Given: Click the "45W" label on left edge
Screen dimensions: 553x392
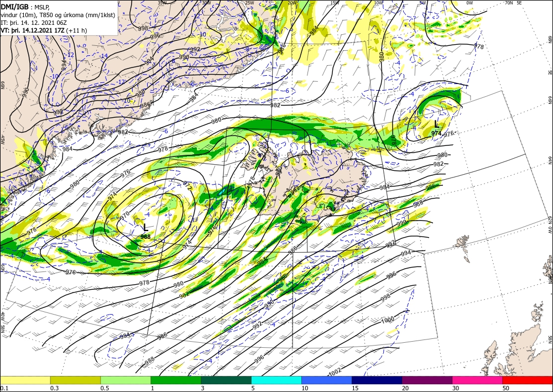Looking at the screenshot, I should click(x=3, y=139).
